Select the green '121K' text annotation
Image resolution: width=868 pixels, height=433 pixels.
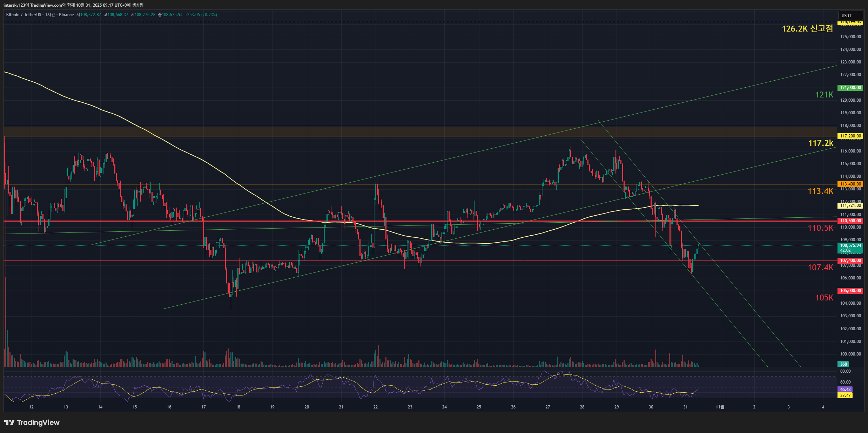824,95
